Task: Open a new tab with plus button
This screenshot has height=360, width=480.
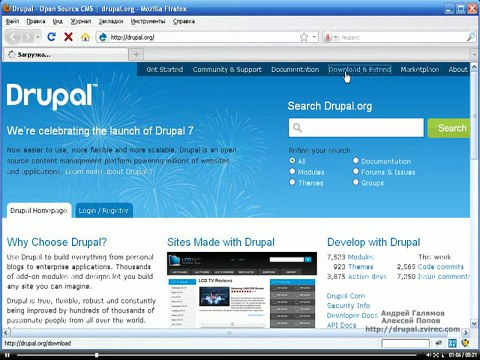Action: coord(136,54)
